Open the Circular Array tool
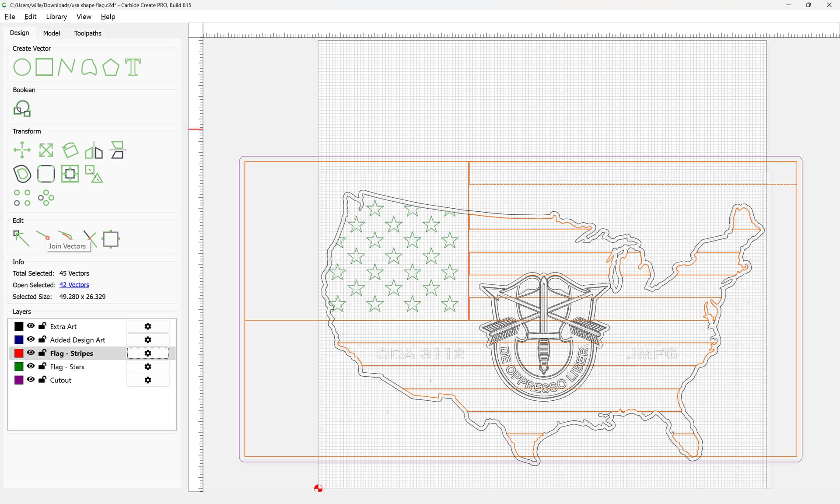This screenshot has width=840, height=504. pyautogui.click(x=46, y=198)
